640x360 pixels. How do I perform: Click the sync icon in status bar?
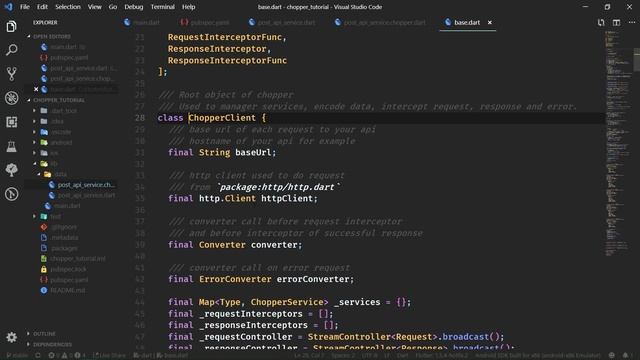pos(38,355)
